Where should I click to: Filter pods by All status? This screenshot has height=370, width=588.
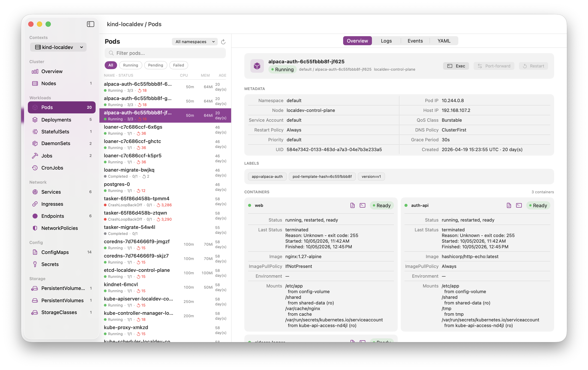point(111,65)
